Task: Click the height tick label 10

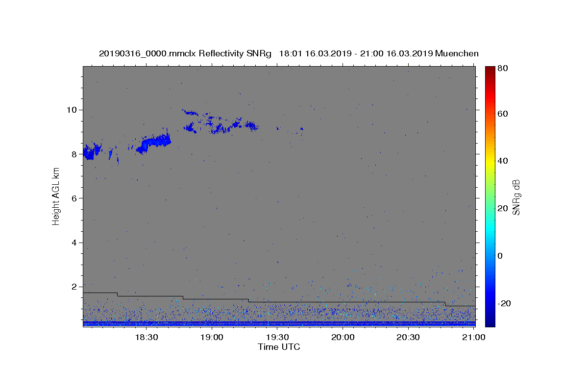Action: (72, 109)
